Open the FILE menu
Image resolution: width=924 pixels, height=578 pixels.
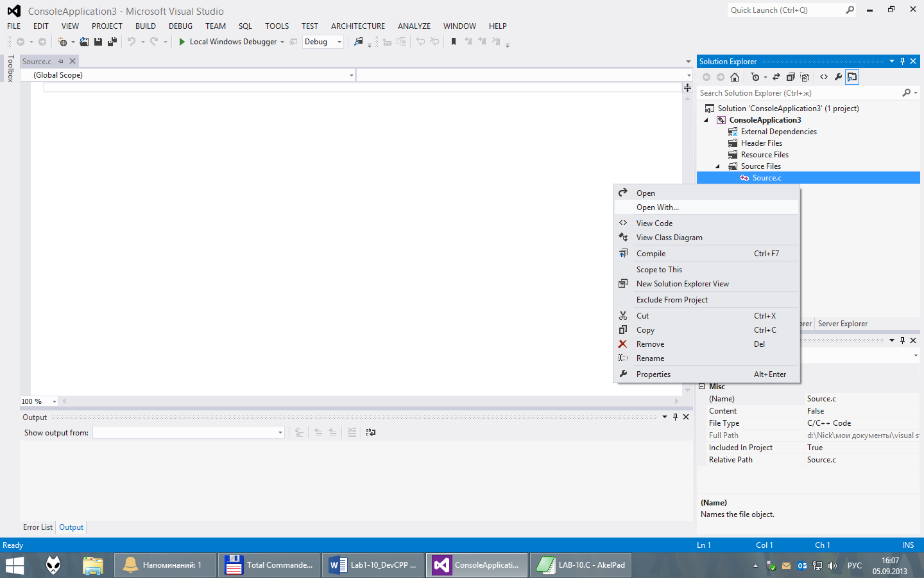14,26
